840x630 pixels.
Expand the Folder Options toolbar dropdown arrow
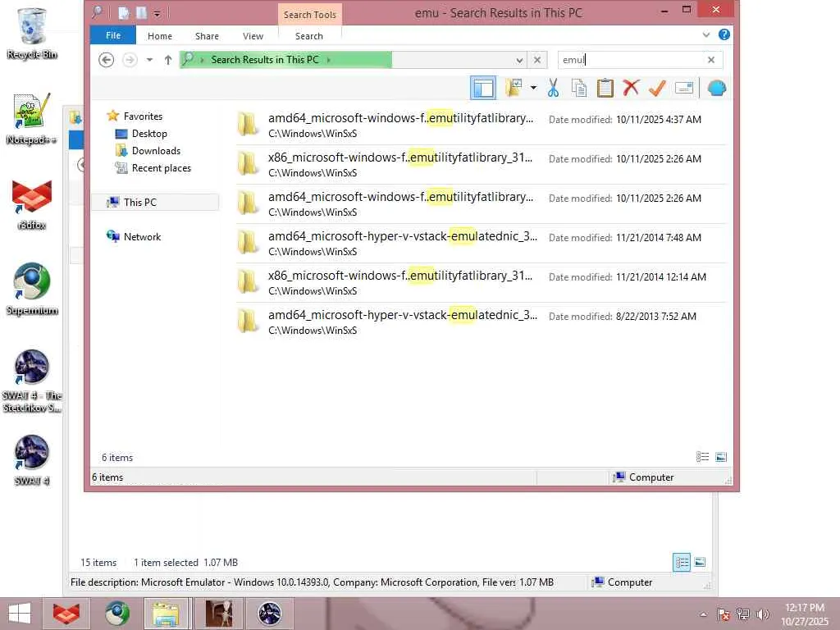[533, 88]
